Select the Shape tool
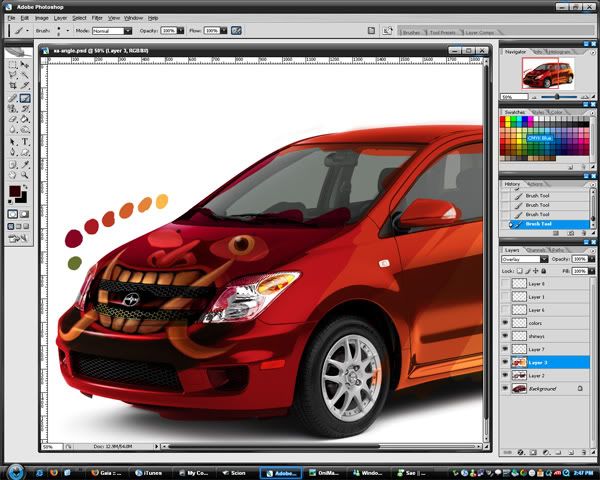The height and width of the screenshot is (480, 600). point(25,152)
